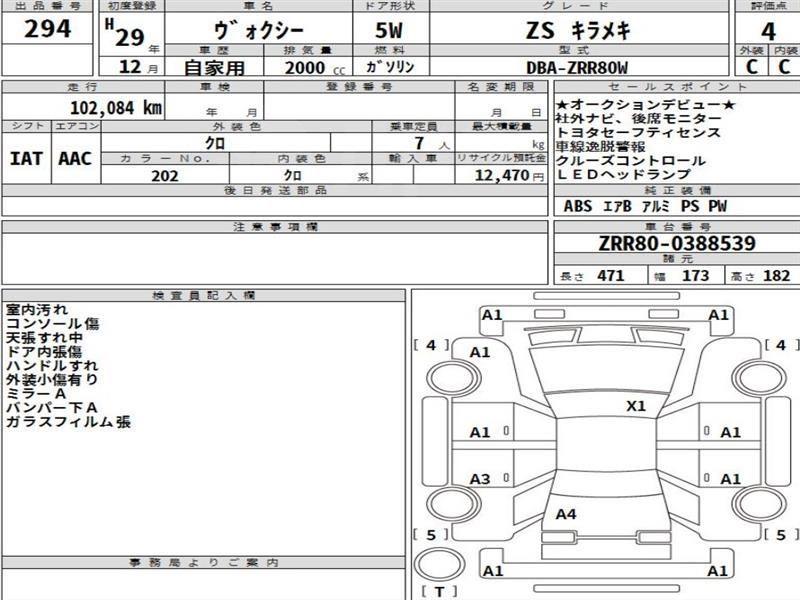Click the IAT shift type

point(26,159)
